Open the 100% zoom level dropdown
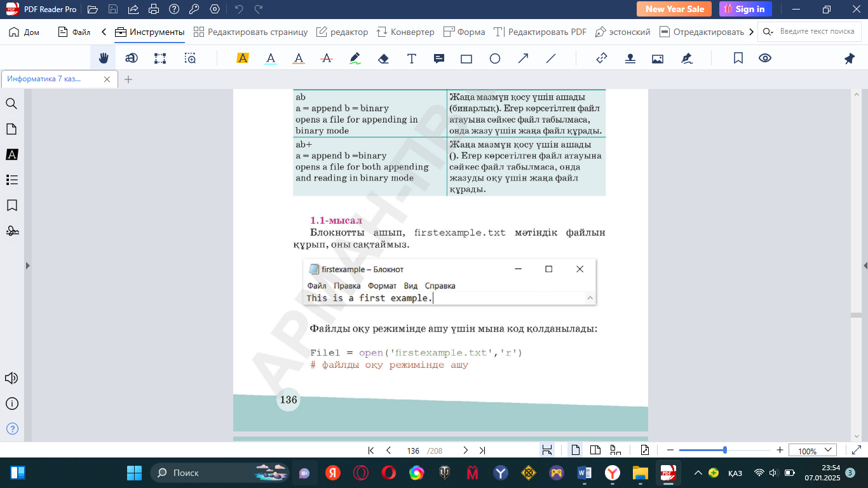Screen dimensions: 868x488 pyautogui.click(x=812, y=451)
